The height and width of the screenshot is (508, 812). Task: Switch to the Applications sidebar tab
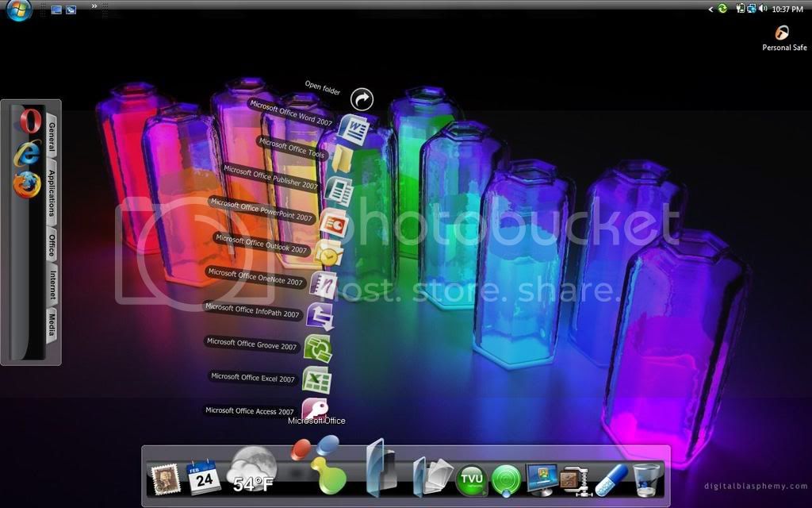click(x=52, y=194)
